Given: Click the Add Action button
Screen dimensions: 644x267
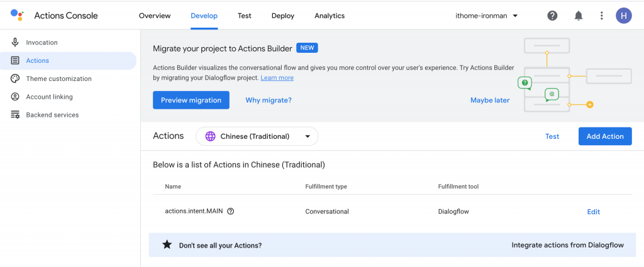Looking at the screenshot, I should 604,136.
